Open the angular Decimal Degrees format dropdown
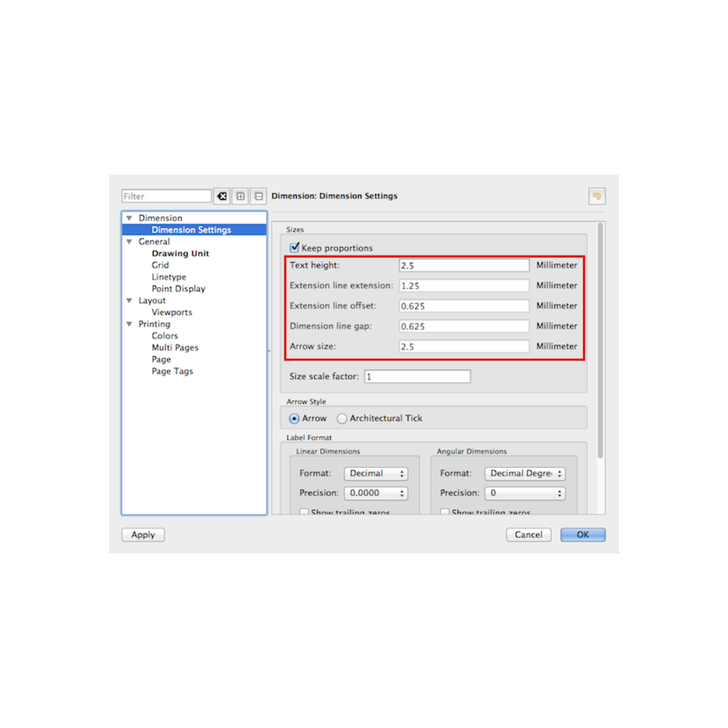This screenshot has width=728, height=728. (x=525, y=473)
